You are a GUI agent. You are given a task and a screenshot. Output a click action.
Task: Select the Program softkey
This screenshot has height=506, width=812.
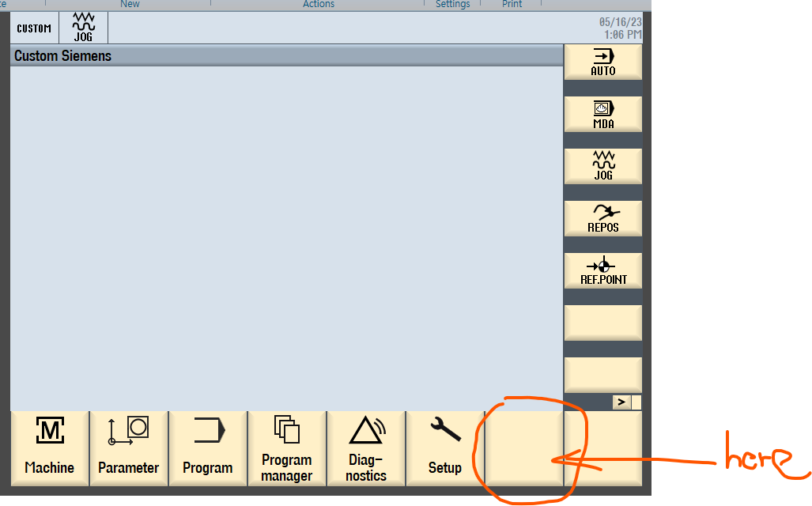click(208, 448)
